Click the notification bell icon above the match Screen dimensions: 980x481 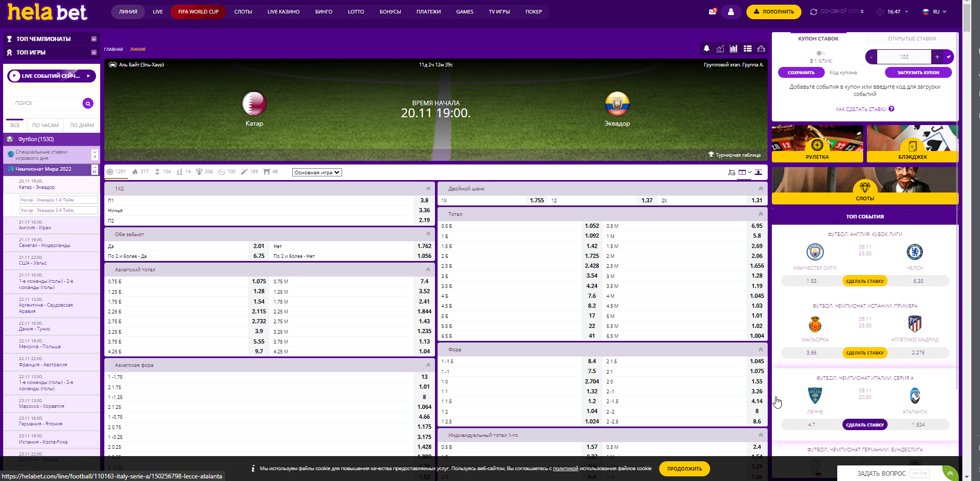[x=706, y=48]
